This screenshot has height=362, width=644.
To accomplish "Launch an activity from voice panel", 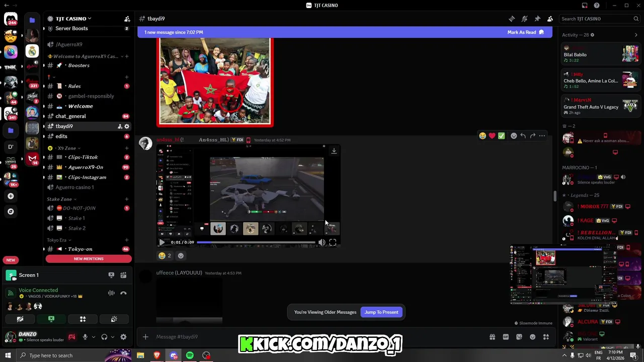I will tap(83, 319).
